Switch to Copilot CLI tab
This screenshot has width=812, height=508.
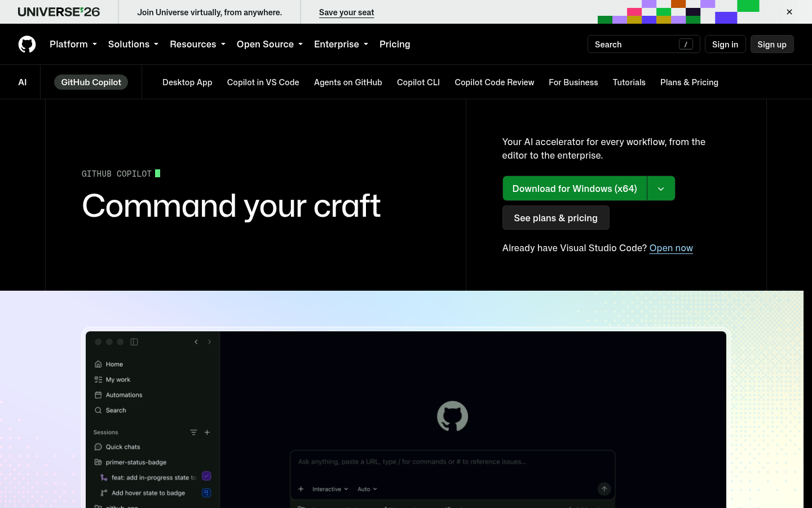[x=418, y=82]
